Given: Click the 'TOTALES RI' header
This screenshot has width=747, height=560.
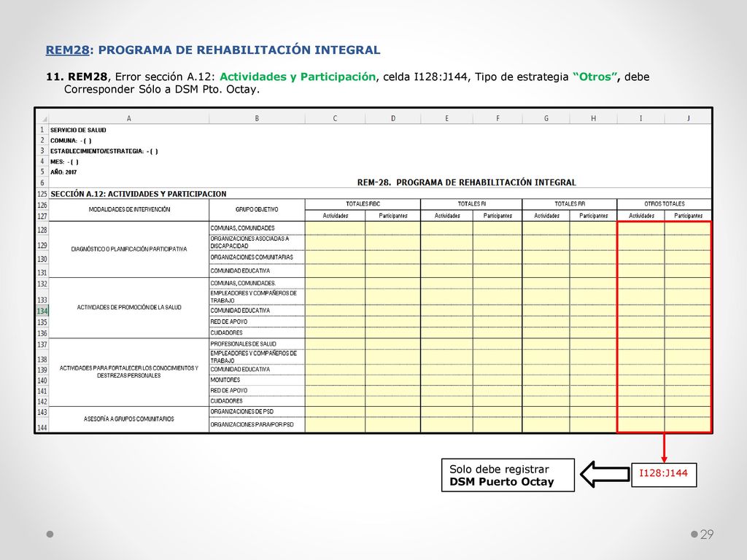Looking at the screenshot, I should (472, 204).
